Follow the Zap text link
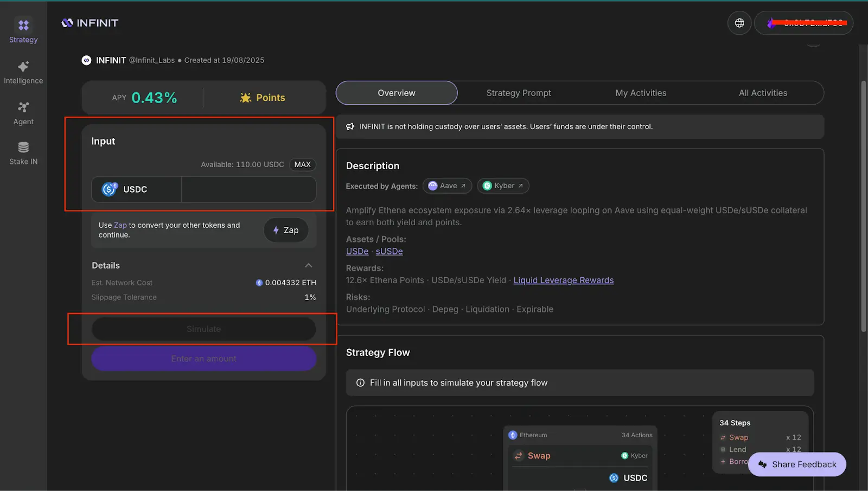Image resolution: width=868 pixels, height=491 pixels. click(120, 225)
